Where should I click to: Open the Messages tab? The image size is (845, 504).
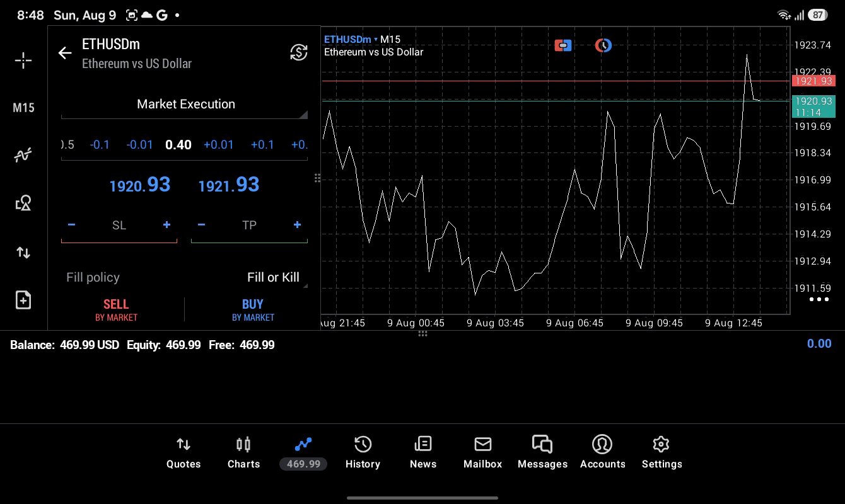point(542,453)
